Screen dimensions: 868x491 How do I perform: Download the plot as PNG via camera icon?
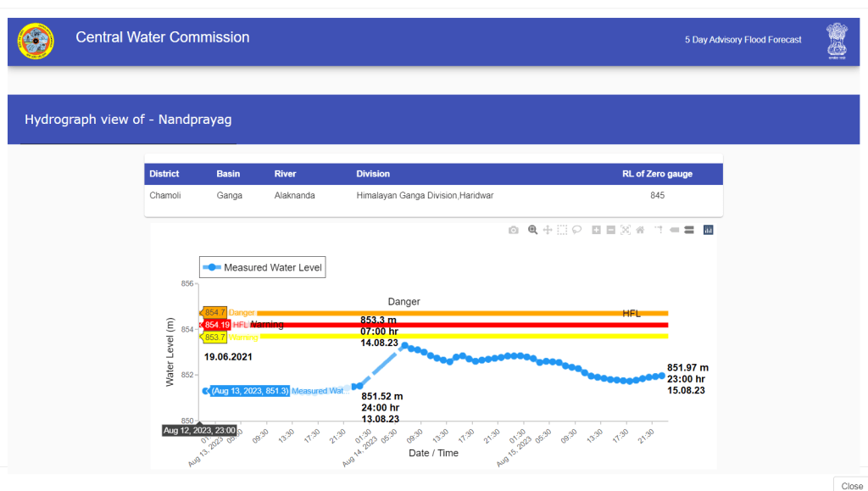[x=513, y=230]
